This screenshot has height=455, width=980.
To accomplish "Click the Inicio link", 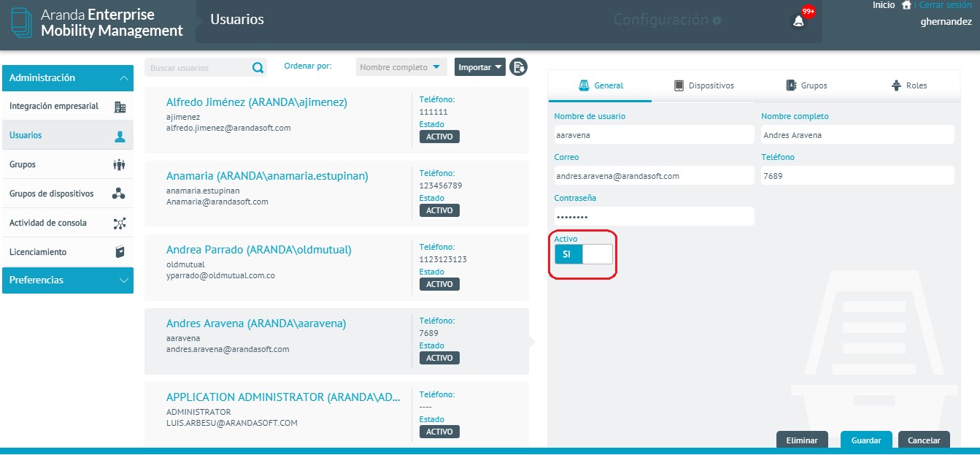I will tap(884, 5).
